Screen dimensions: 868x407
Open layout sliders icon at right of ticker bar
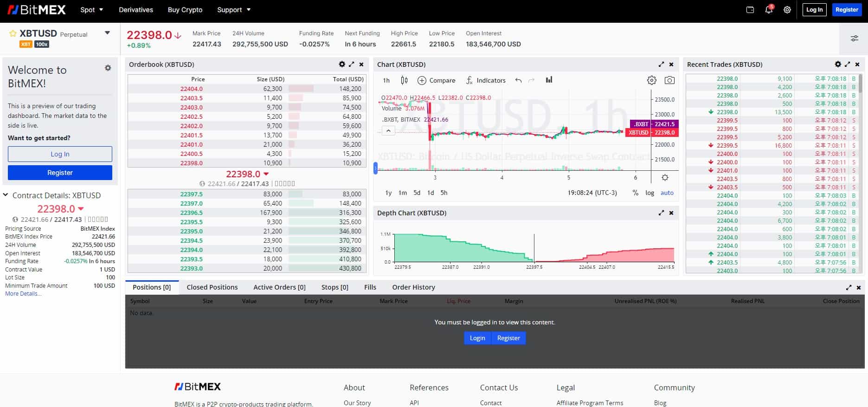tap(854, 39)
